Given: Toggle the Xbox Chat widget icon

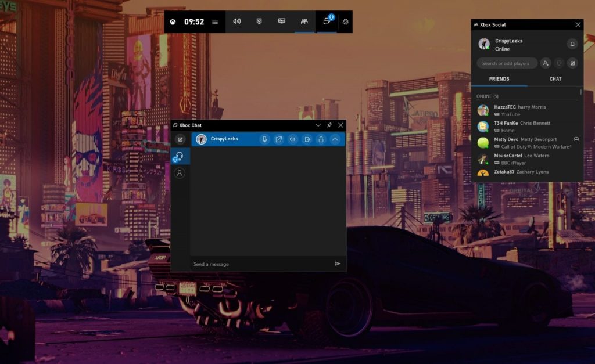Looking at the screenshot, I should point(327,21).
